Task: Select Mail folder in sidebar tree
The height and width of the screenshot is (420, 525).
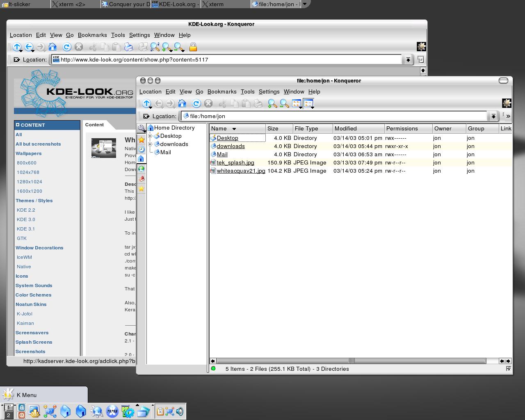Action: (166, 152)
